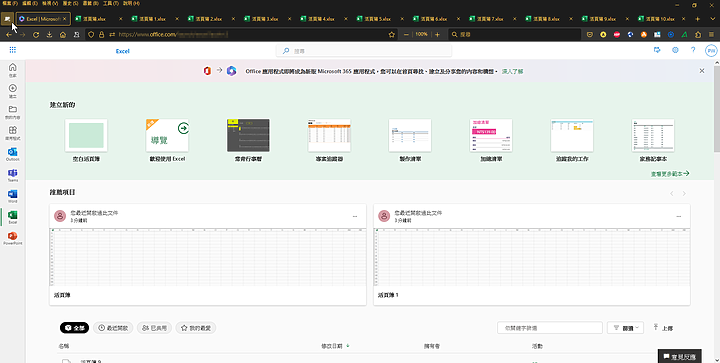Show next recommended items arrow
The height and width of the screenshot is (363, 720).
coord(684,194)
